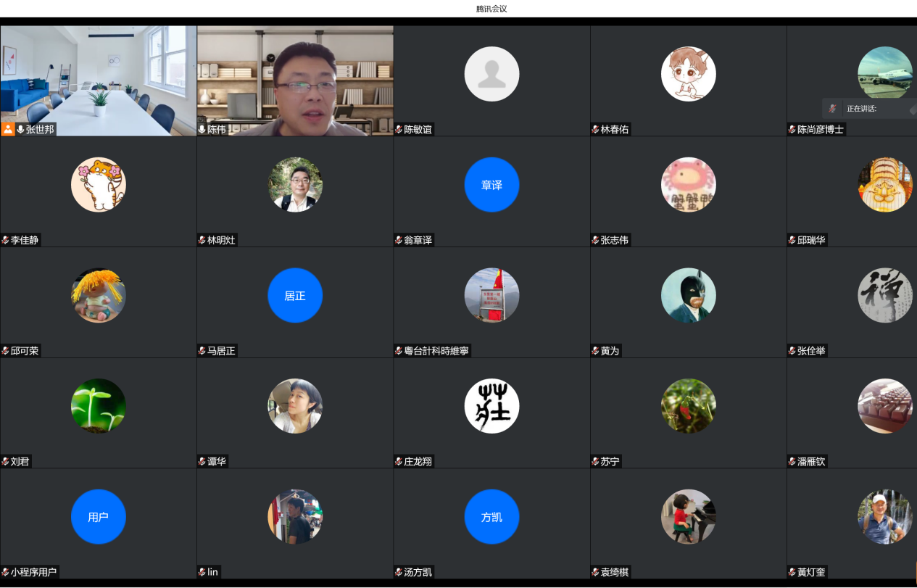Click the muted mic icon next to 小程序用户
917x588 pixels.
click(x=5, y=572)
